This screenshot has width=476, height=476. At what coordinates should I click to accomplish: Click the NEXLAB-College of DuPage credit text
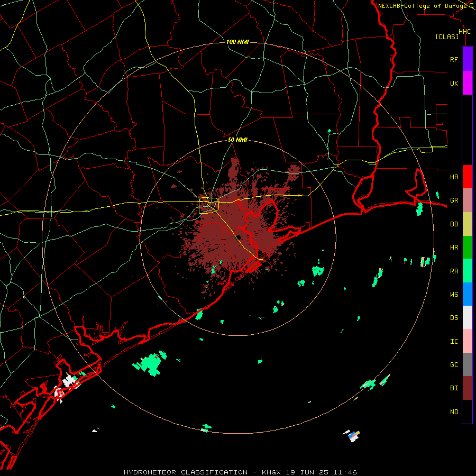click(422, 6)
